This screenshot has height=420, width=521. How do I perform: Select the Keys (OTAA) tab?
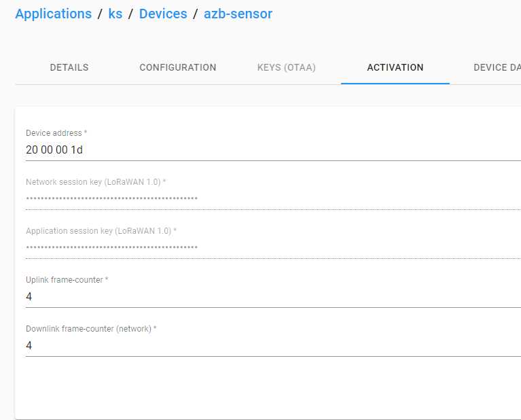287,67
